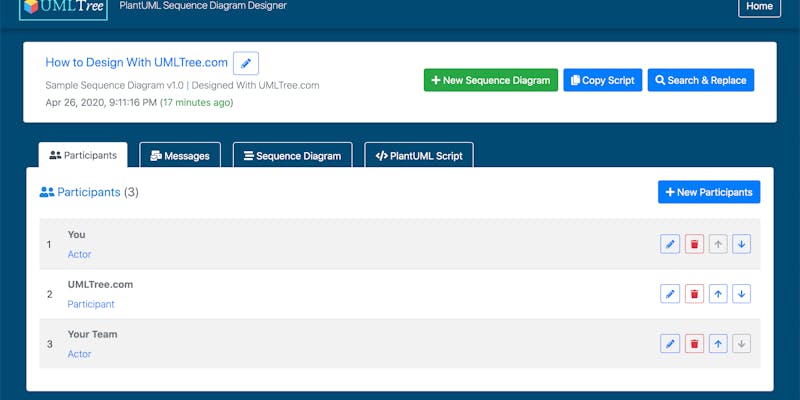The height and width of the screenshot is (400, 800).
Task: Click the Copy Script button
Action: [x=603, y=80]
